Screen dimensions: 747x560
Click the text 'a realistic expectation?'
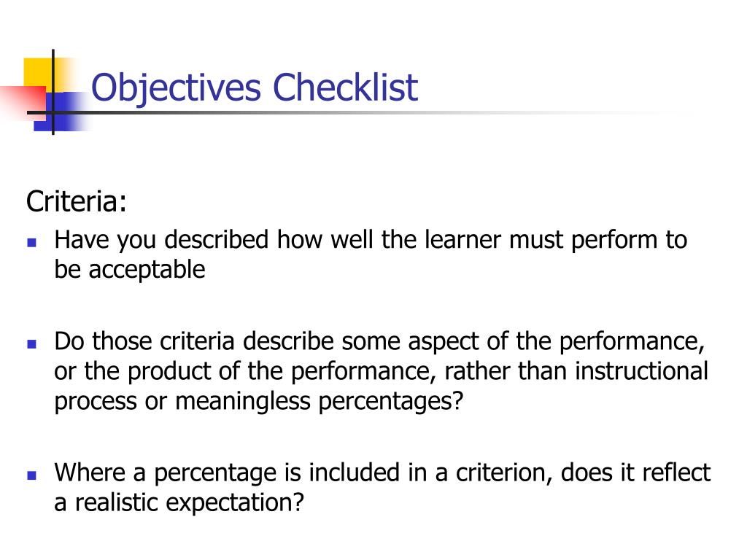[179, 502]
